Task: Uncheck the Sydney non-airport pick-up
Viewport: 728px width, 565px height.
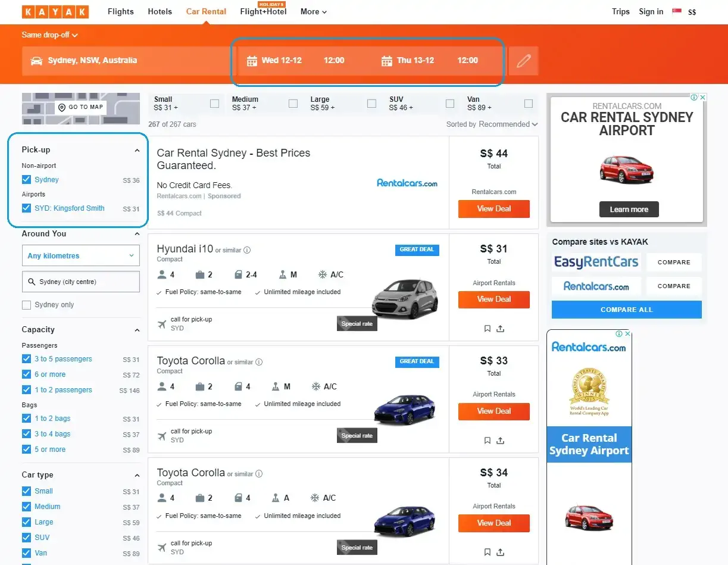Action: tap(26, 179)
